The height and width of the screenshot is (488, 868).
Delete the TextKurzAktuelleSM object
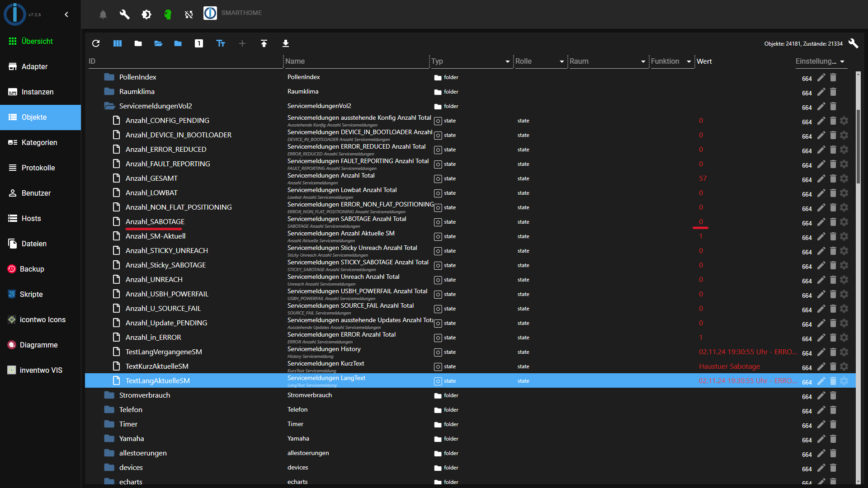[833, 366]
